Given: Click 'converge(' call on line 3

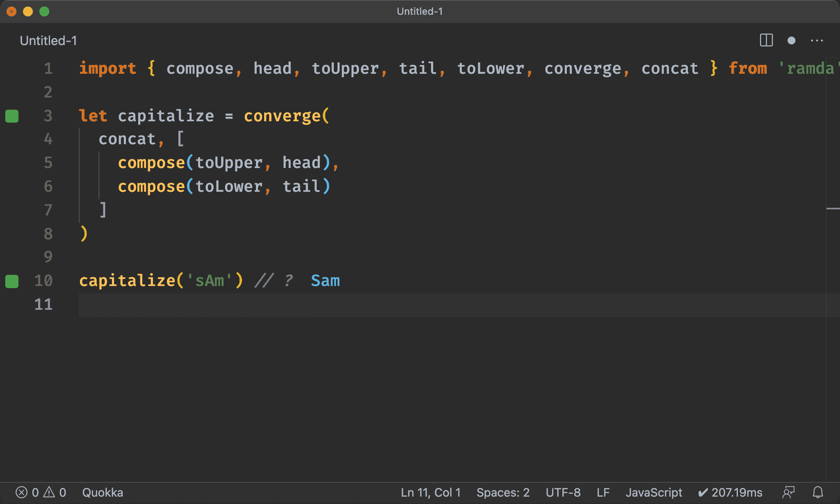Looking at the screenshot, I should [286, 116].
